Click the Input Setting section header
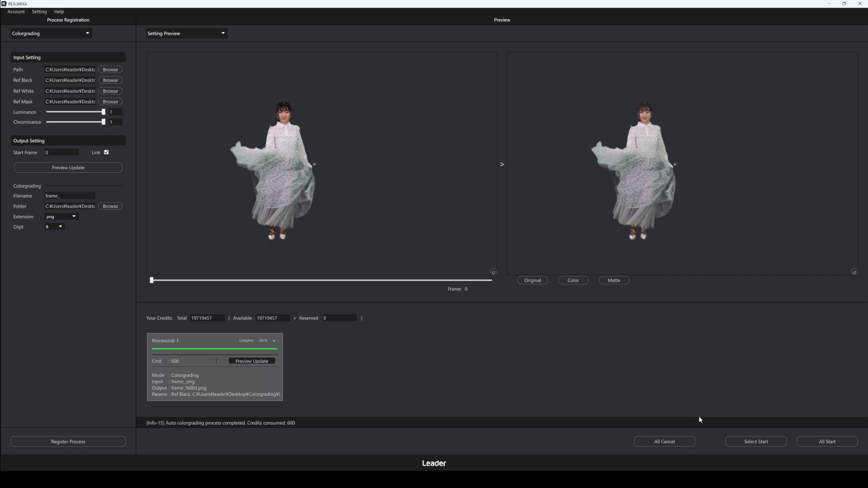Image resolution: width=868 pixels, height=488 pixels. [68, 57]
